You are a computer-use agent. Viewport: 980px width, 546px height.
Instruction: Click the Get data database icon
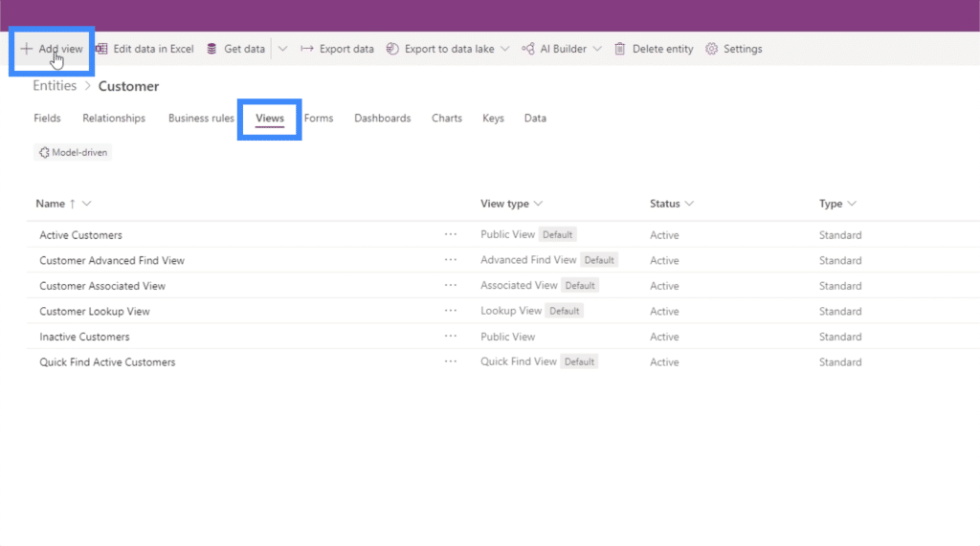point(212,49)
